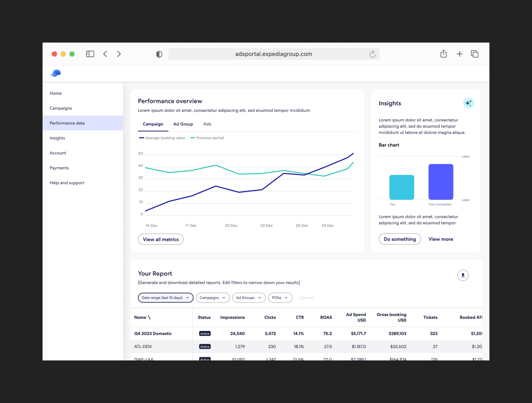Screen dimensions: 532x403
Task: Click the privacy shield icon in address bar
Action: [x=159, y=54]
